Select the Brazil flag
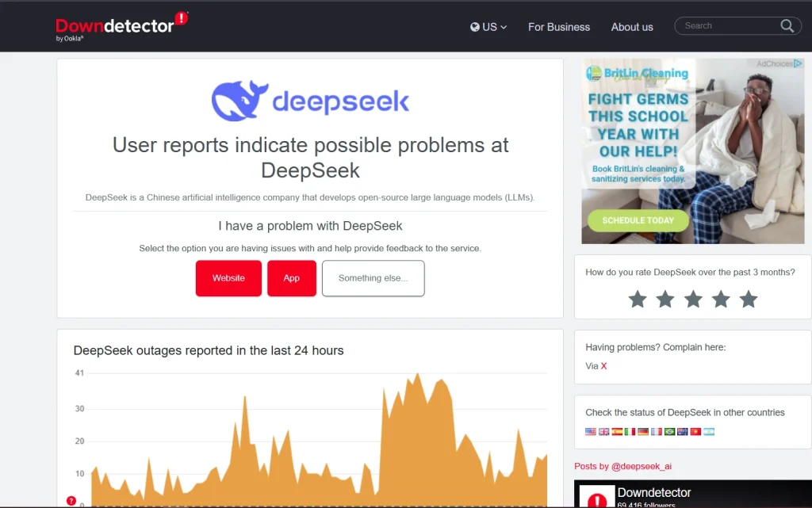This screenshot has height=508, width=812. [x=669, y=431]
